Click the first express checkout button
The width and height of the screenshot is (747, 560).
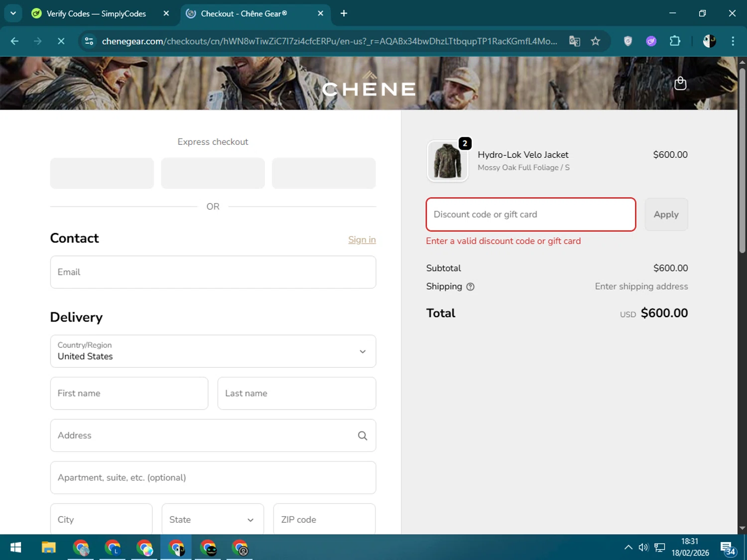[x=102, y=173]
